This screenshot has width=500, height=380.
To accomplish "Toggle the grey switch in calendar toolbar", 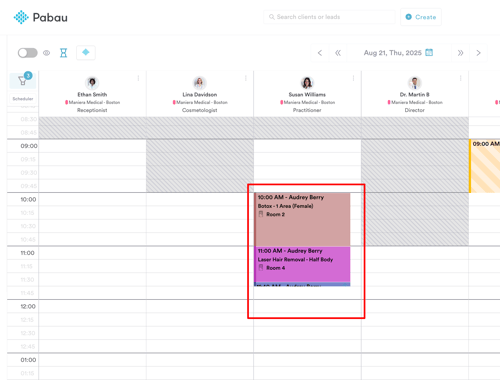I will point(28,53).
